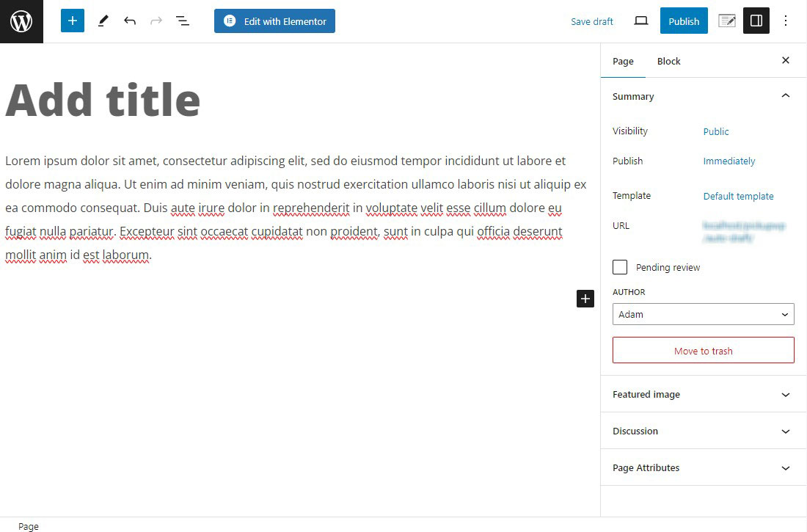Check the Pending review checkbox
Viewport: 807px width, 532px height.
(620, 267)
